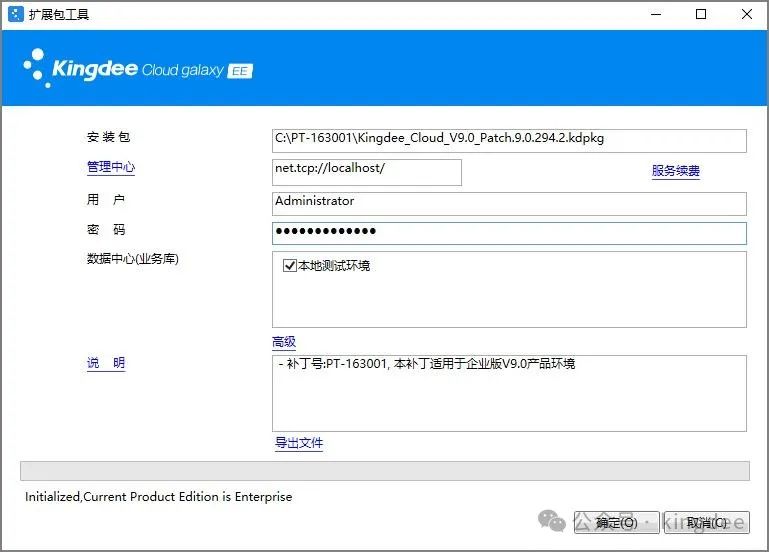The width and height of the screenshot is (769, 552).
Task: Uncheck the 本地测试环境 checkbox
Action: coord(290,266)
